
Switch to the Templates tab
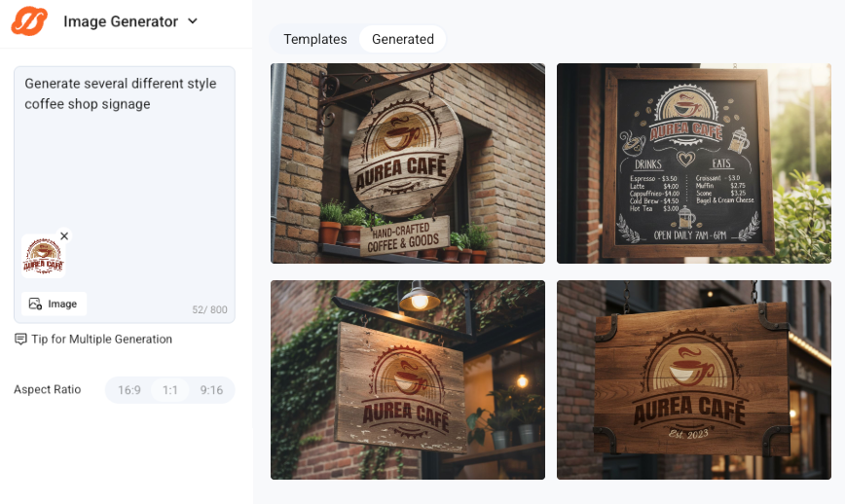point(314,39)
